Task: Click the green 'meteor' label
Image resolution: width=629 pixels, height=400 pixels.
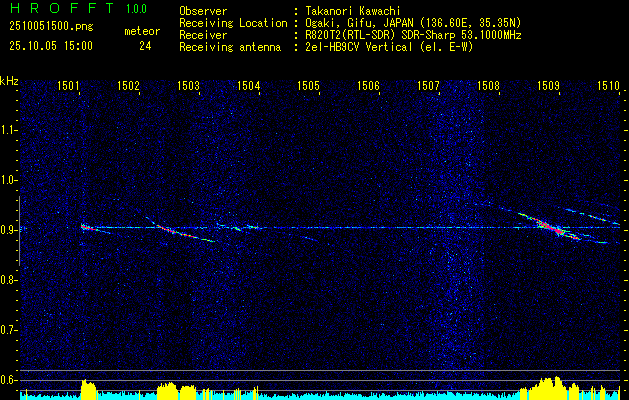Action: coord(142,31)
